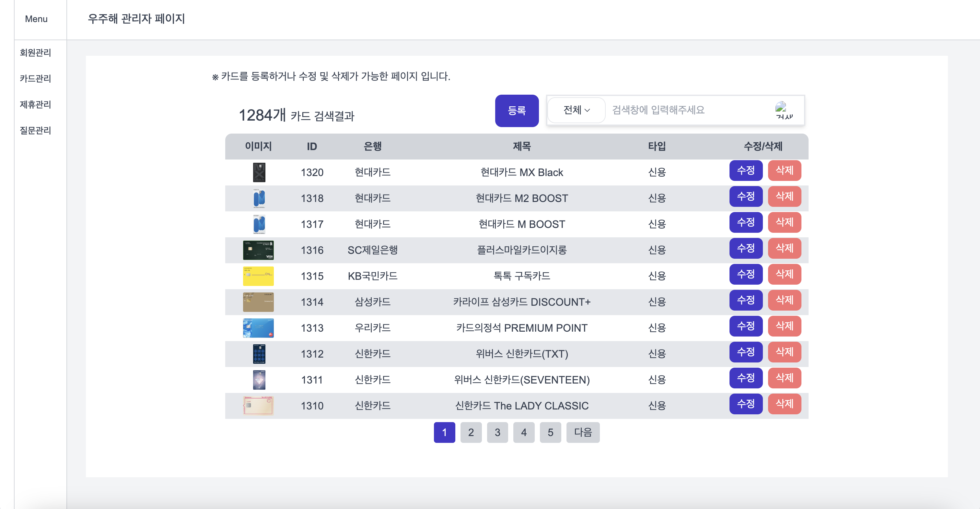Delete card 1317 현대카드 M BOOST
The height and width of the screenshot is (509, 980).
point(785,222)
